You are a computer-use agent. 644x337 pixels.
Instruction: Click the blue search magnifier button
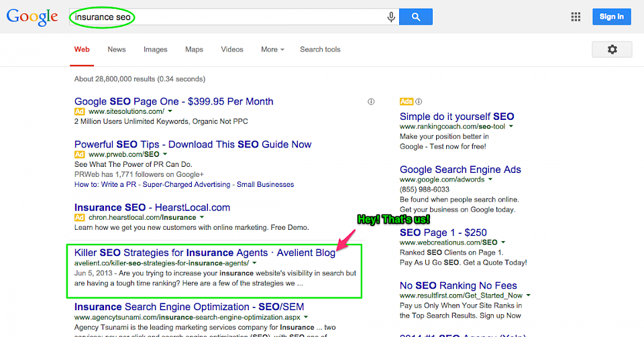pyautogui.click(x=416, y=17)
